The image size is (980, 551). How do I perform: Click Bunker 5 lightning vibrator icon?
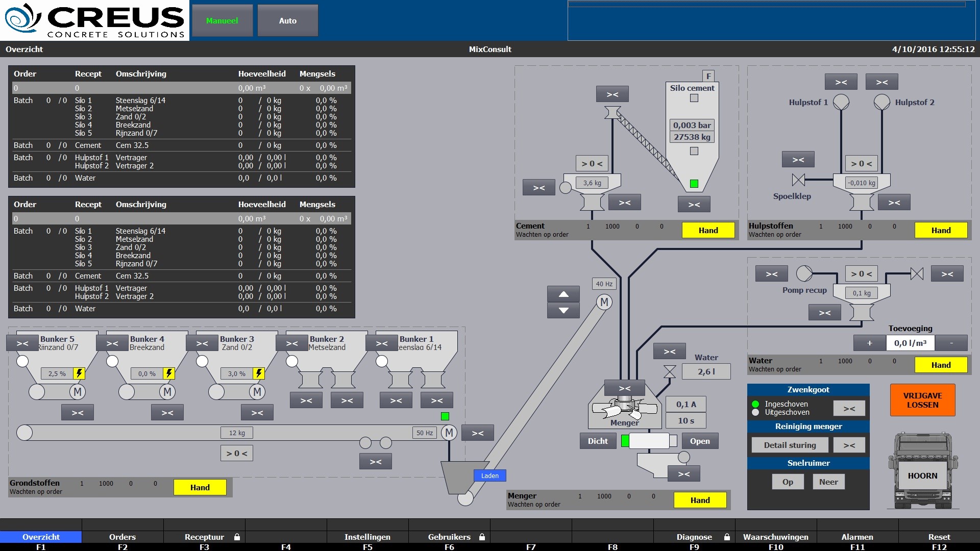[79, 373]
